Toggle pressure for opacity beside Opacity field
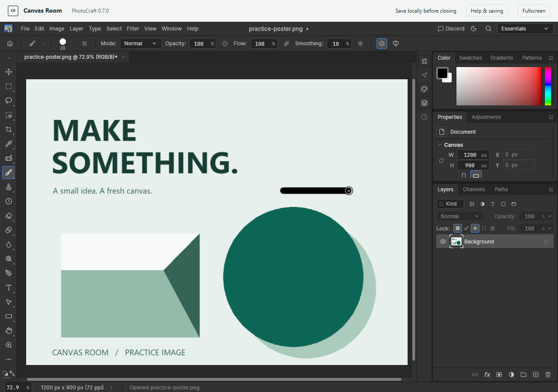This screenshot has width=558, height=392. (225, 44)
